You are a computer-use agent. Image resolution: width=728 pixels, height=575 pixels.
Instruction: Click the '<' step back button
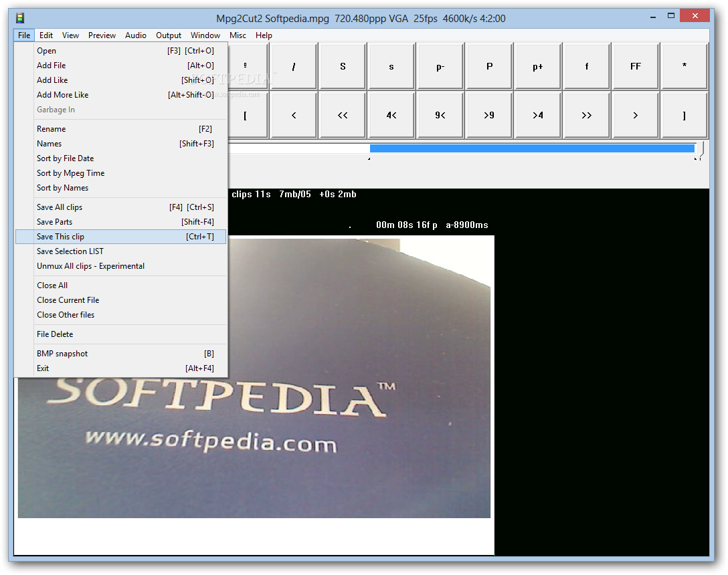[294, 115]
